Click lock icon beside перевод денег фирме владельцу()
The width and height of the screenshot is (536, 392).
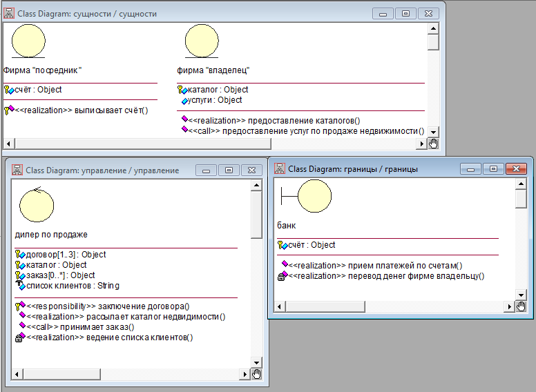tap(281, 277)
